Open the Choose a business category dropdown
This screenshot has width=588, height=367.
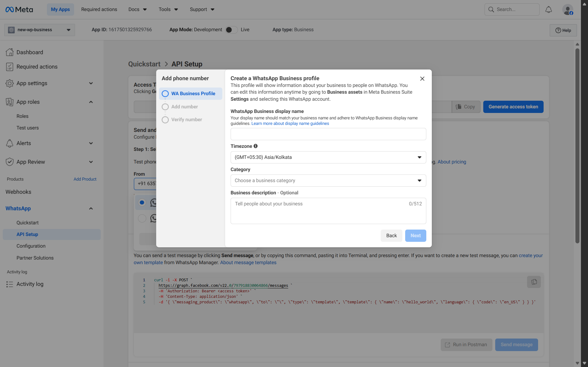point(328,181)
